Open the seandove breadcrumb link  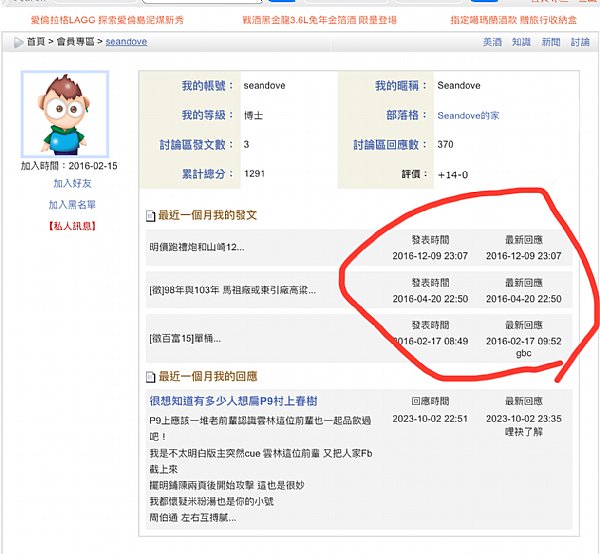pyautogui.click(x=126, y=41)
